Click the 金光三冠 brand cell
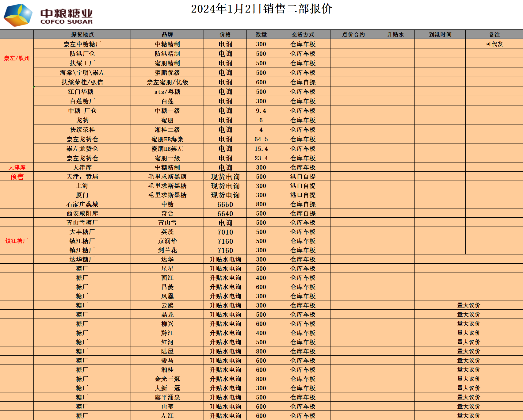Screen dimensions: 523x420 (x=167, y=379)
